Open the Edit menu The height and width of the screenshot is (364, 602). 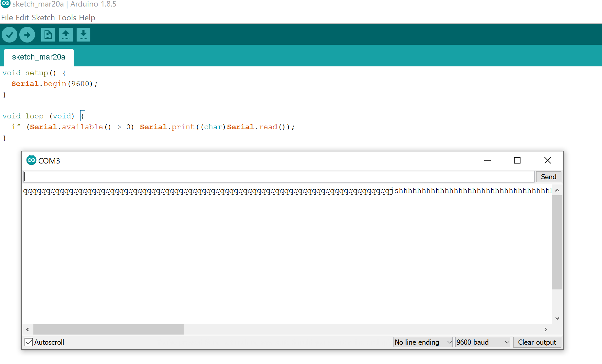22,18
